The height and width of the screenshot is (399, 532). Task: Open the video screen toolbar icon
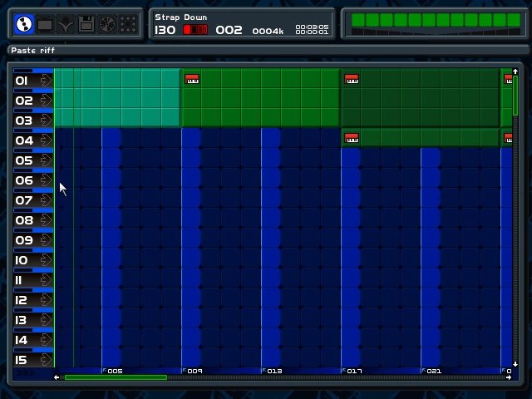coord(45,24)
